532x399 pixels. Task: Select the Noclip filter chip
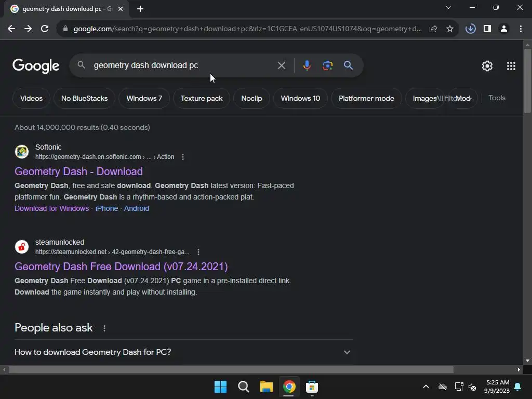click(252, 98)
